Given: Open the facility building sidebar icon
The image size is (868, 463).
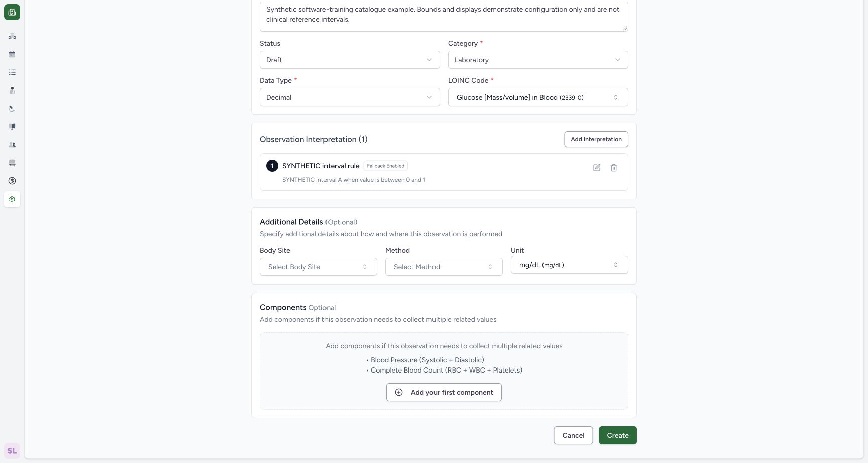Looking at the screenshot, I should [x=12, y=36].
